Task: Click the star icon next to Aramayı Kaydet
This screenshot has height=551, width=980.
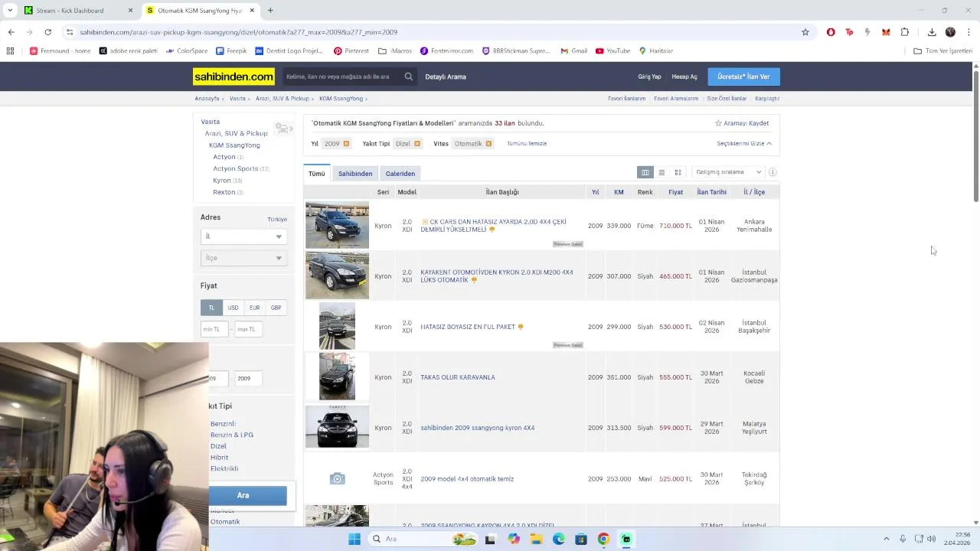Action: pos(718,123)
